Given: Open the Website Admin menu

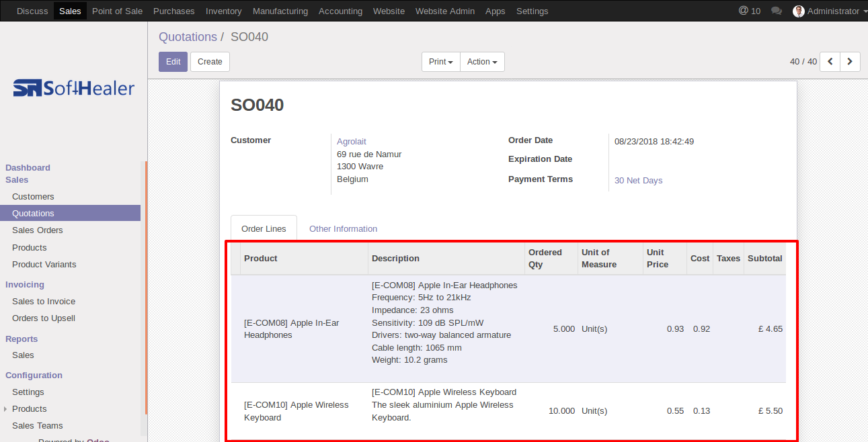Looking at the screenshot, I should pos(445,11).
